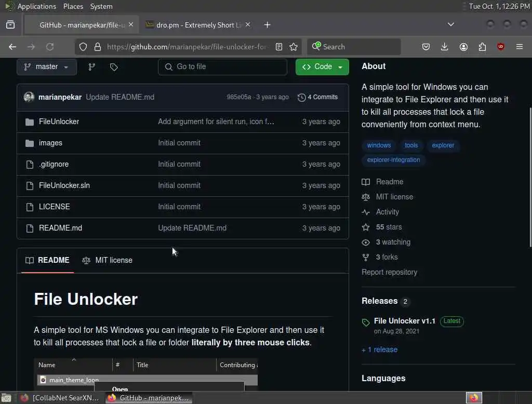Reload the current GitHub page
The width and height of the screenshot is (532, 404).
pos(50,47)
